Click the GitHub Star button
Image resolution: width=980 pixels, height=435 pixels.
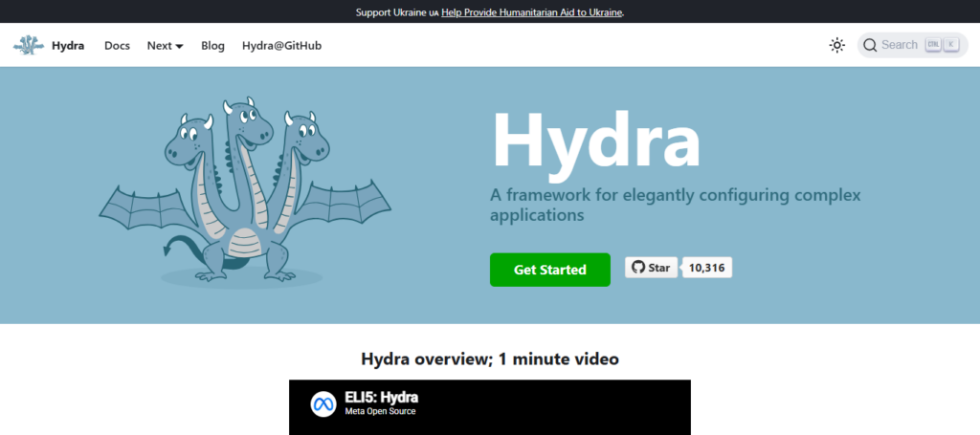651,268
